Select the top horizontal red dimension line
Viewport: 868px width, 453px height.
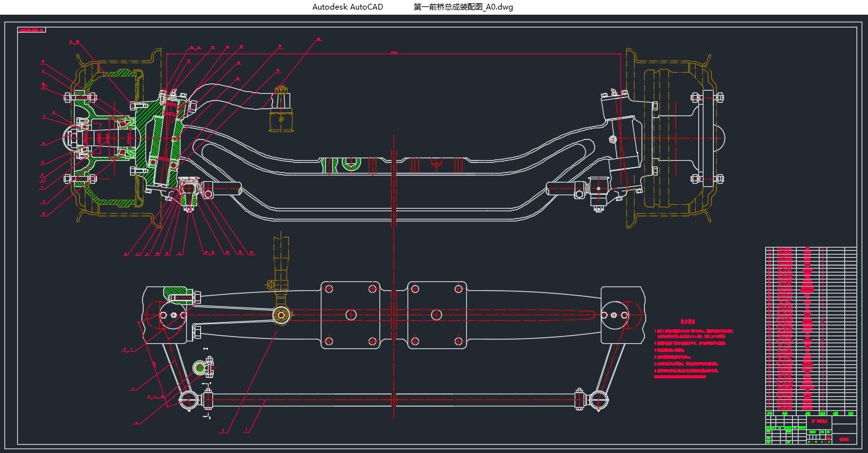(x=394, y=55)
